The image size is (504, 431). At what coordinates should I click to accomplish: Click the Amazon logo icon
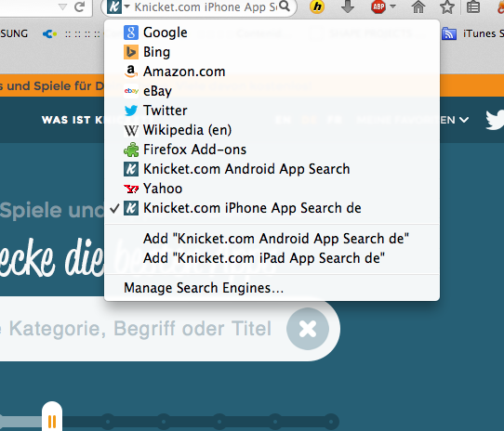point(131,72)
